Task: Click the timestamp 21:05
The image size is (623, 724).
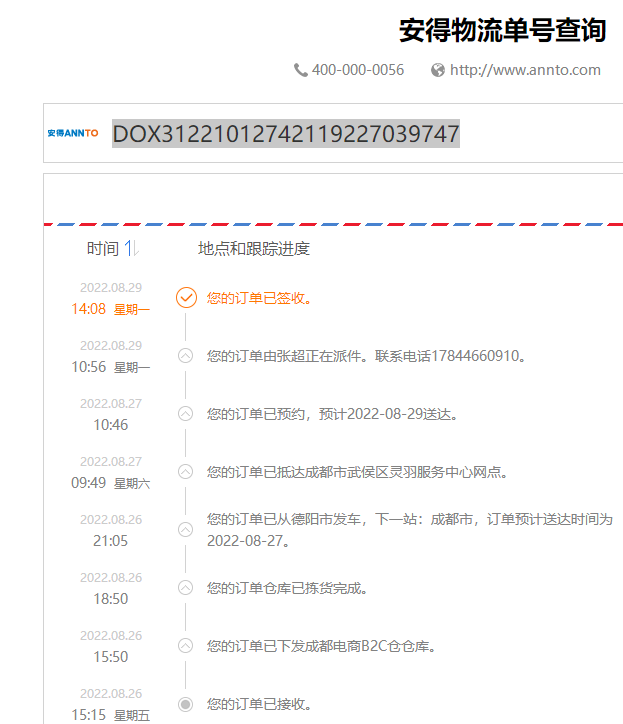Action: coord(110,541)
